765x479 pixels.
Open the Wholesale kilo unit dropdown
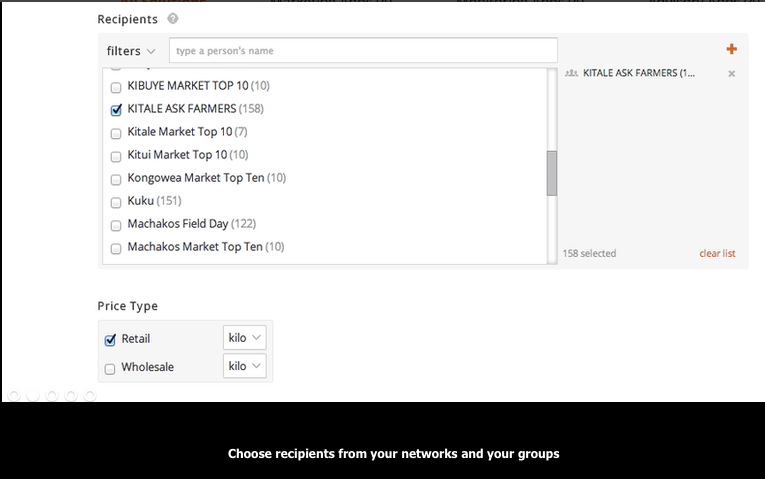(x=245, y=367)
